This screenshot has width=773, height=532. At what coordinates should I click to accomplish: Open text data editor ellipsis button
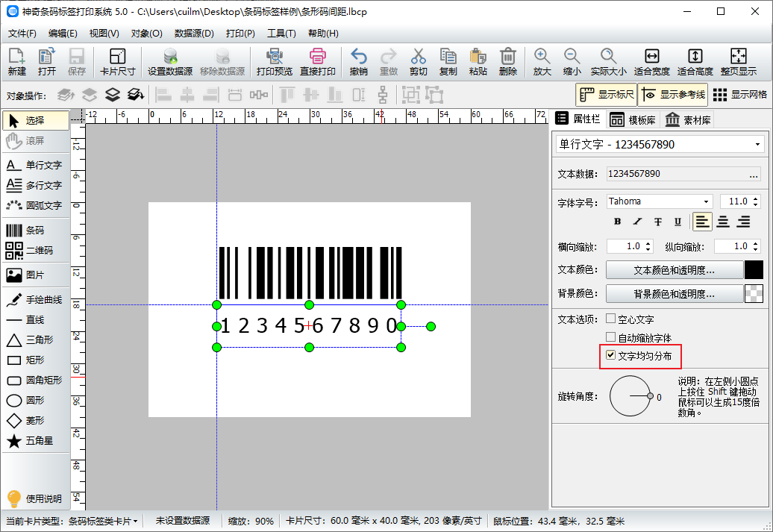pyautogui.click(x=754, y=174)
